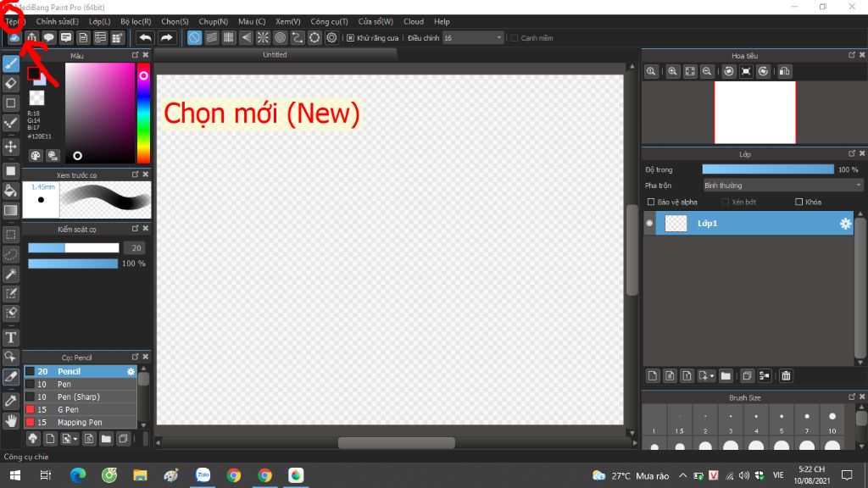Viewport: 868px width, 488px height.
Task: Open the Bộ lọc(R) menu
Action: [136, 21]
